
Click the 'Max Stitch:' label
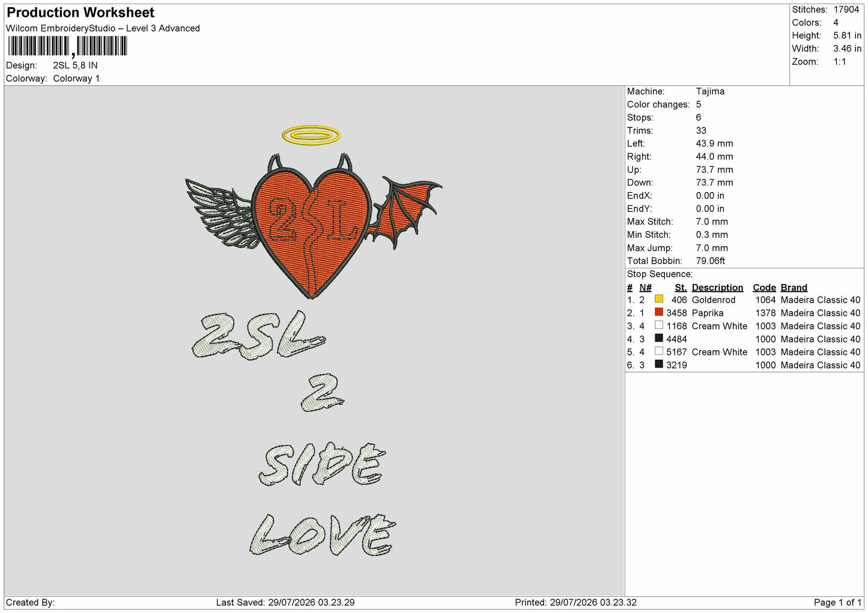click(649, 222)
